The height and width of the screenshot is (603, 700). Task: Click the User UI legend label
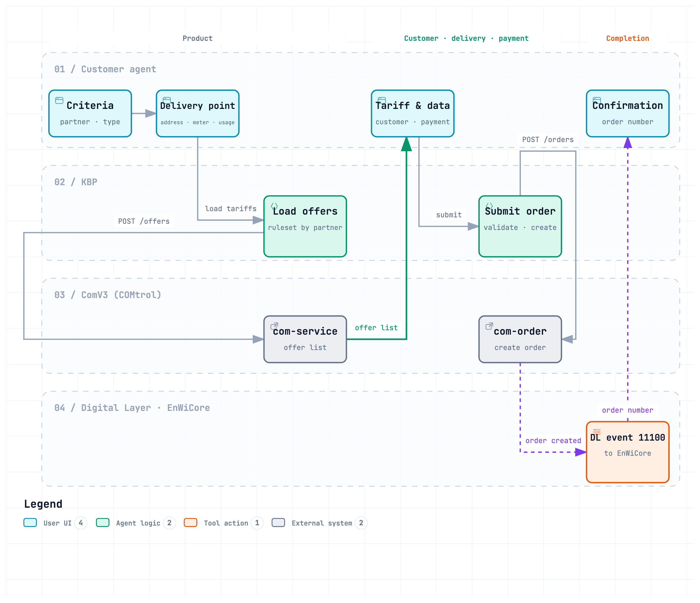click(57, 523)
